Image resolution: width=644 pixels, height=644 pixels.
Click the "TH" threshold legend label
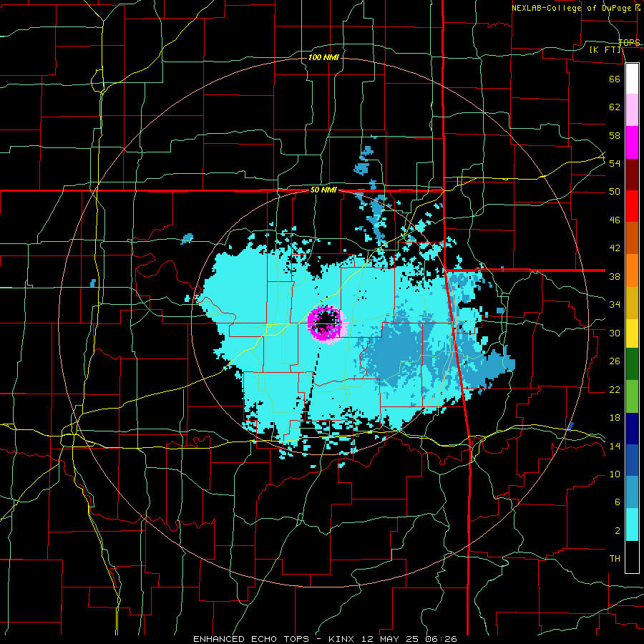pos(615,559)
